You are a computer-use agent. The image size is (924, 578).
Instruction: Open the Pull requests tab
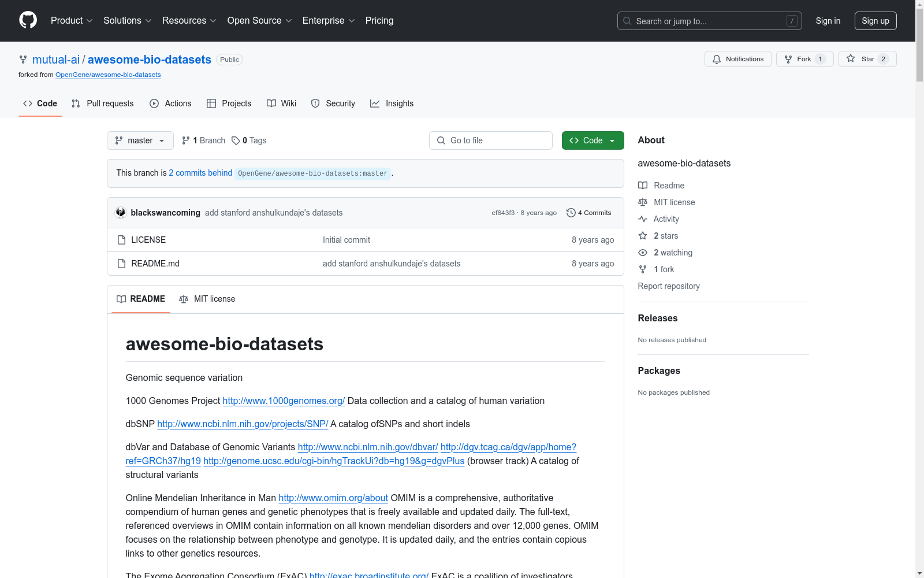point(102,103)
